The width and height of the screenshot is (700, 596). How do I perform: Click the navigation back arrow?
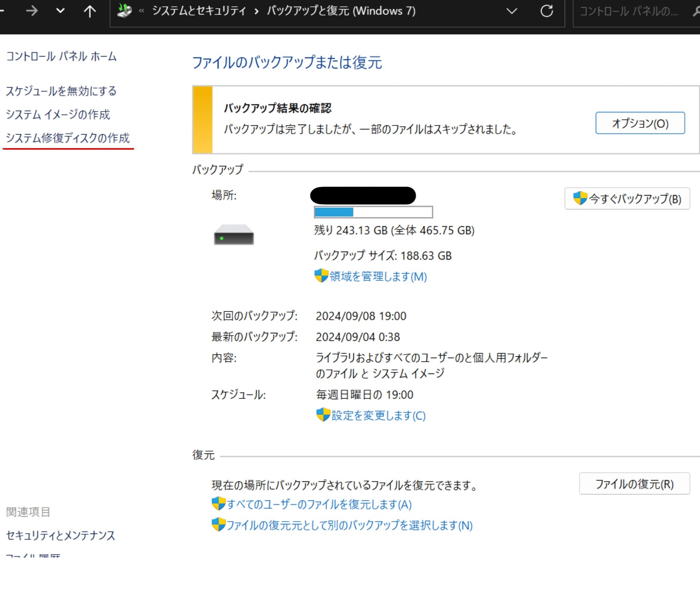pos(3,11)
